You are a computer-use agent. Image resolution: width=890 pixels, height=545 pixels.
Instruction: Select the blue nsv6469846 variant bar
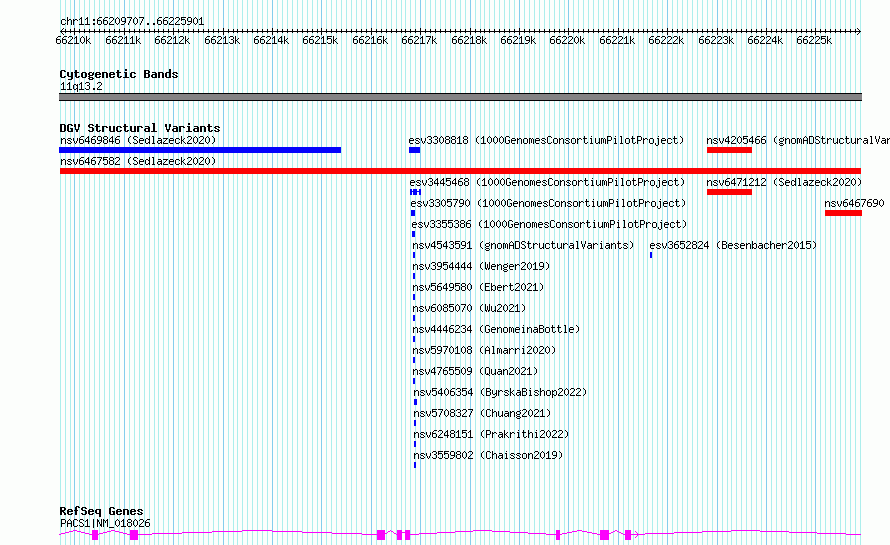(200, 150)
